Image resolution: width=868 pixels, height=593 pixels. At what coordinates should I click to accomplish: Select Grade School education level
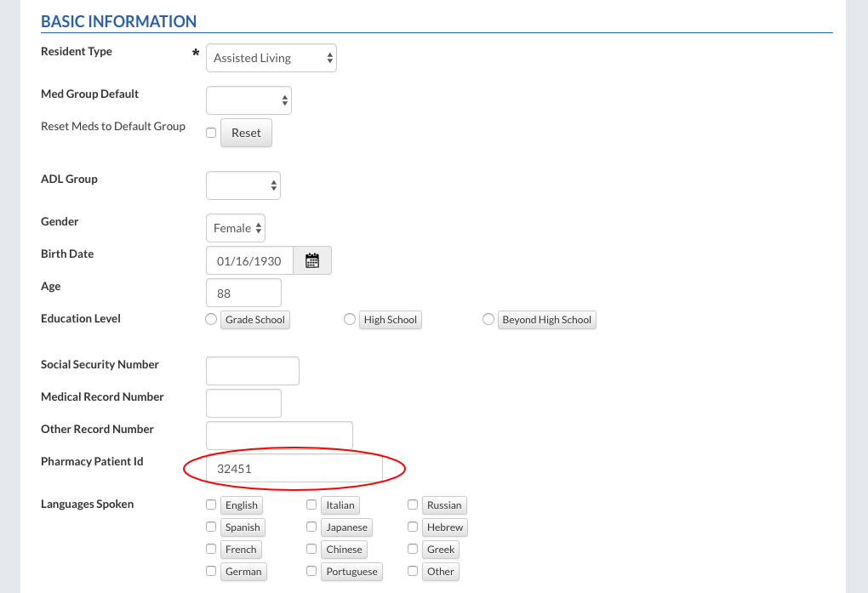[x=211, y=320]
